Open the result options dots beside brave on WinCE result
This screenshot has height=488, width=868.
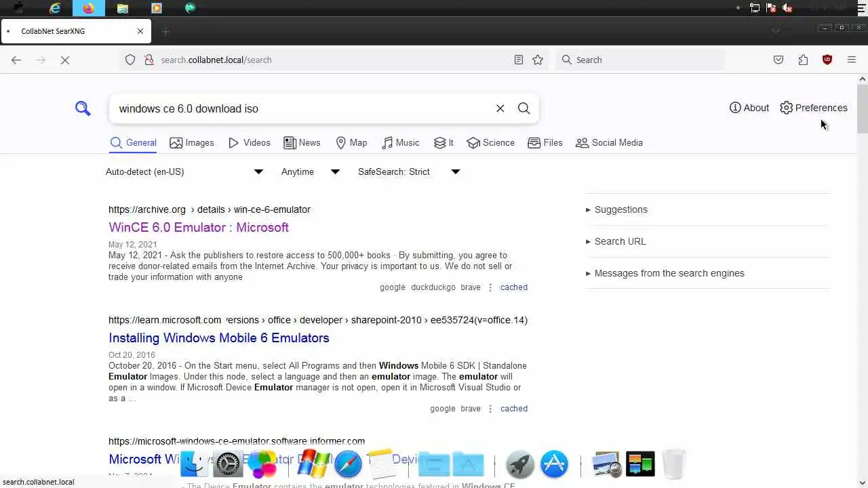[490, 287]
